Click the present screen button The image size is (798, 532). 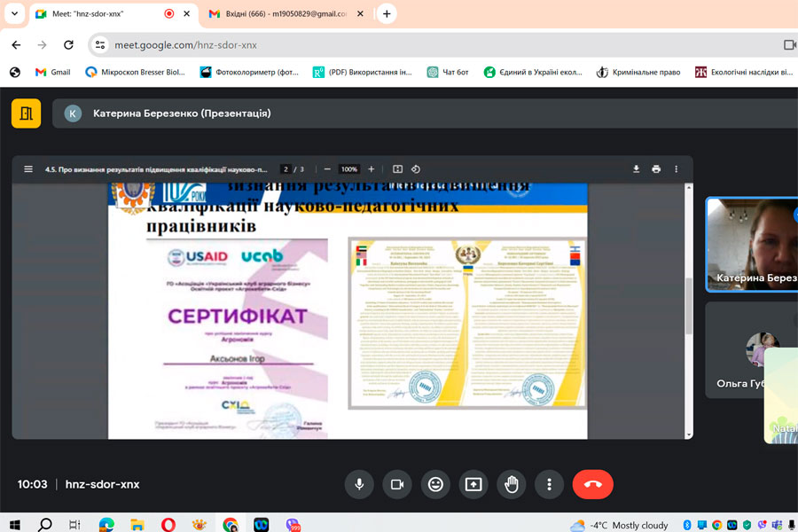tap(473, 484)
